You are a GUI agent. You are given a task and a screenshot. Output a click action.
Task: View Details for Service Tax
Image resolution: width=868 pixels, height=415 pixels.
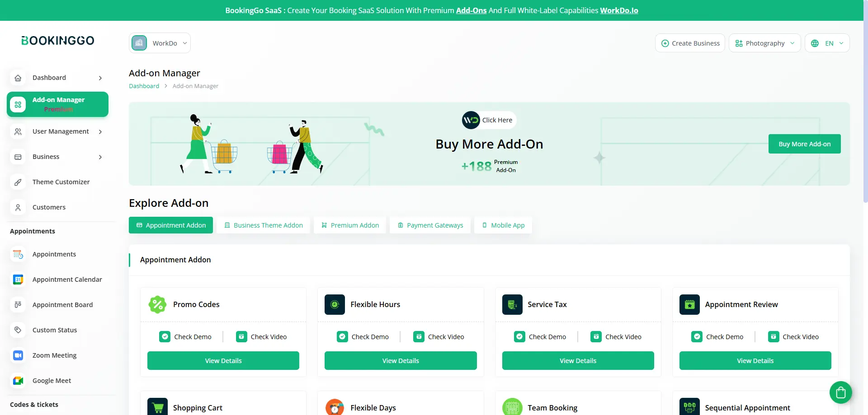coord(578,360)
